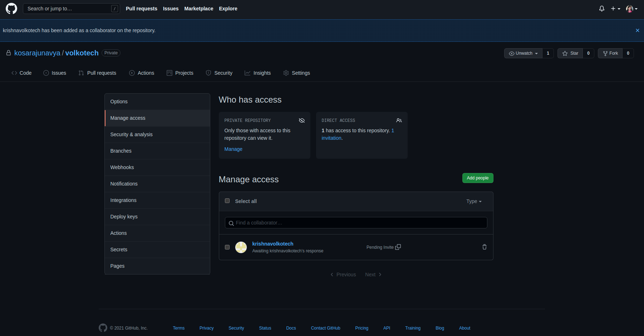The image size is (644, 336).
Task: Expand the Type filter dropdown
Action: [x=474, y=202]
